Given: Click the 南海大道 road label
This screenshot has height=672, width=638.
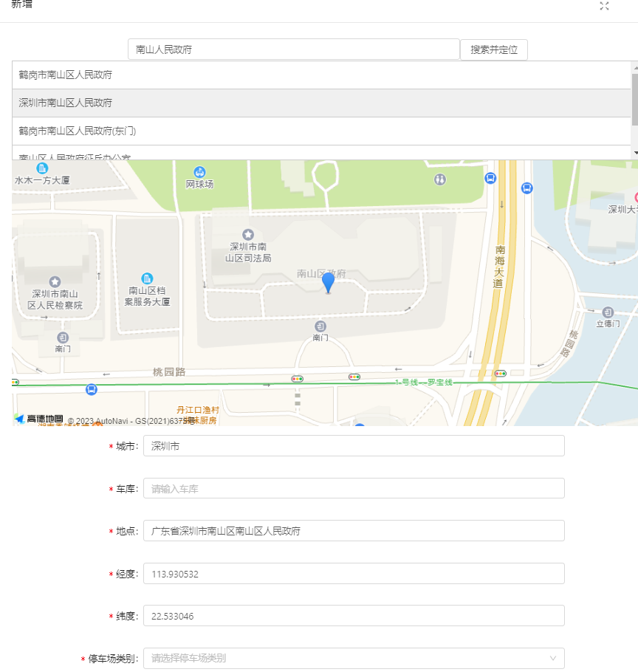Looking at the screenshot, I should point(499,267).
